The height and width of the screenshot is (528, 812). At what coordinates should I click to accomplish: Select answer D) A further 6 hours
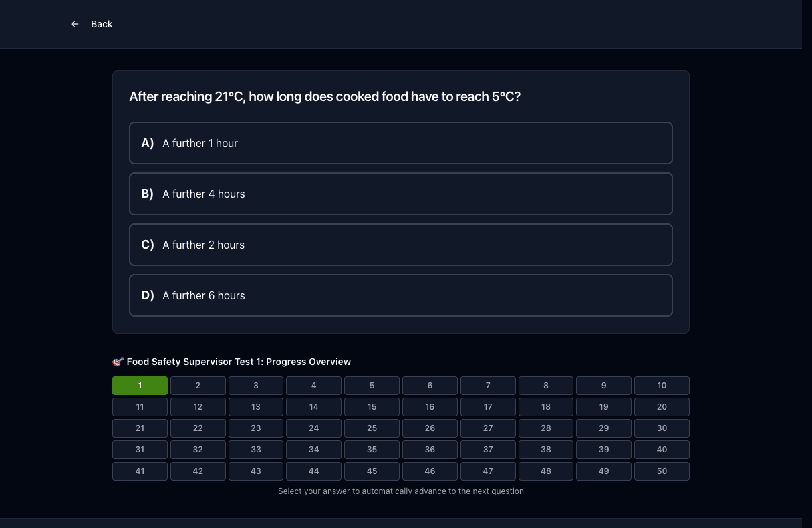401,295
